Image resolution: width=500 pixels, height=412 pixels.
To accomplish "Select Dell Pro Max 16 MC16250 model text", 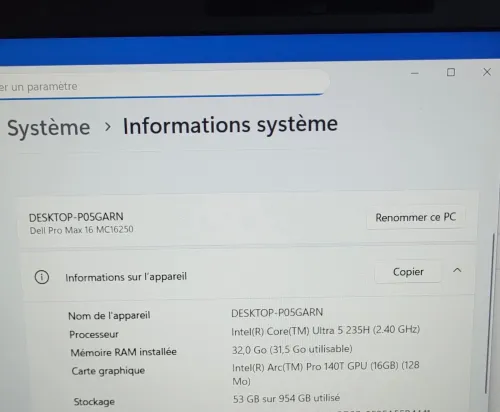I will click(x=82, y=230).
